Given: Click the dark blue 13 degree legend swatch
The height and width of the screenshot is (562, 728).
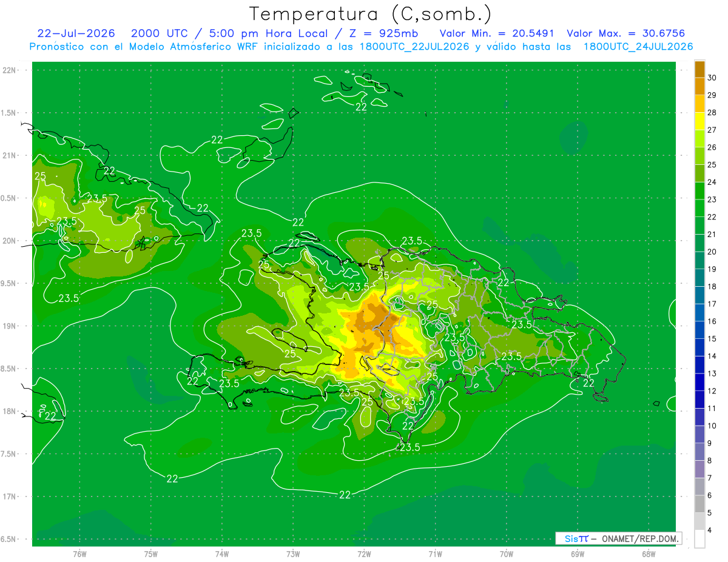Looking at the screenshot, I should pyautogui.click(x=699, y=365).
